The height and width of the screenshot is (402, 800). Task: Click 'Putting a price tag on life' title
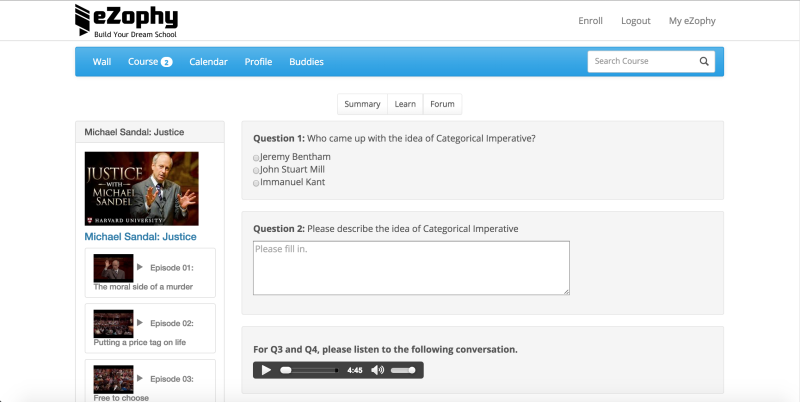pos(140,342)
